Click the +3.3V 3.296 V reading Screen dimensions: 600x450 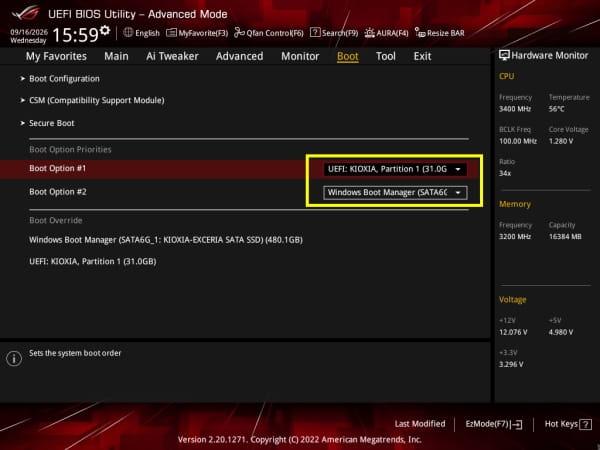[x=511, y=364]
